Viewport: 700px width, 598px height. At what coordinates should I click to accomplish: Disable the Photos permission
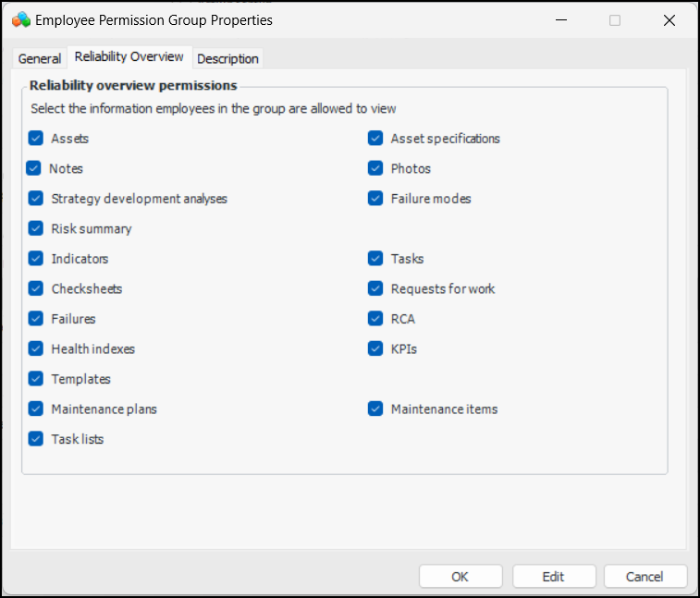click(375, 168)
